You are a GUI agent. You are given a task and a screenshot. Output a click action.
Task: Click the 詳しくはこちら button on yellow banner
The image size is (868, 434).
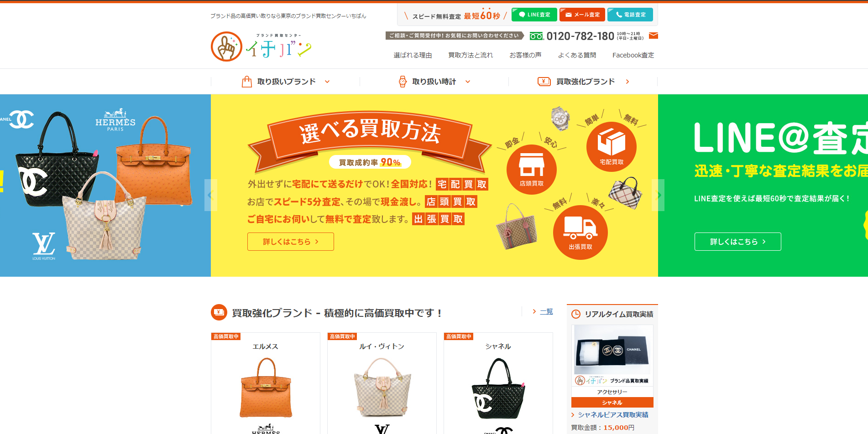[x=291, y=242]
